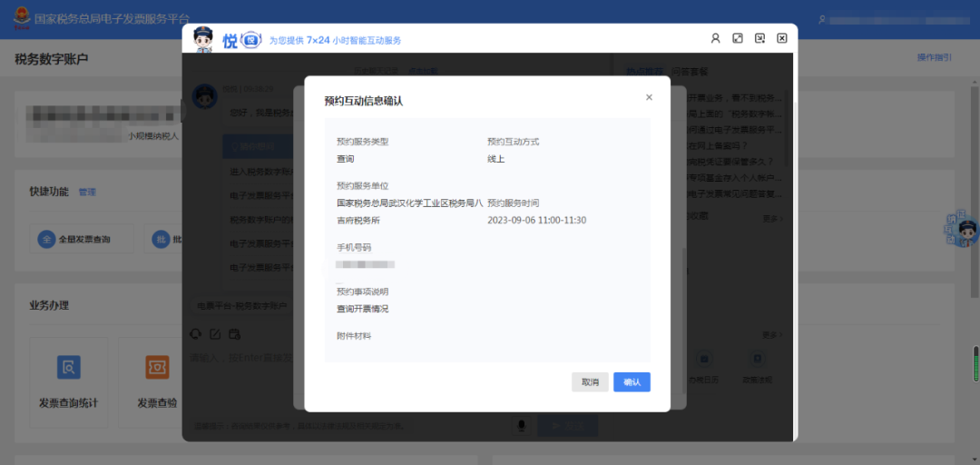
Task: Click the appointment time 2023-09-06 11:00-11:30
Action: coord(537,221)
